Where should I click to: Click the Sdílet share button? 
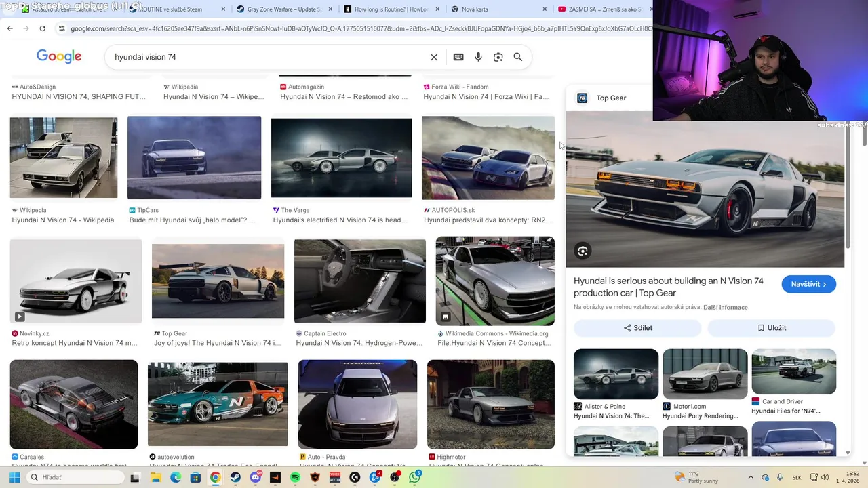637,328
